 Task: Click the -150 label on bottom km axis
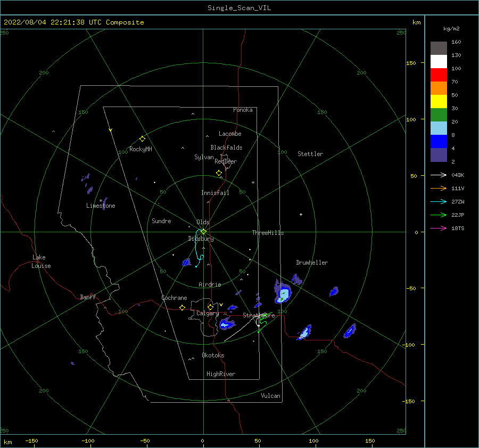31,441
